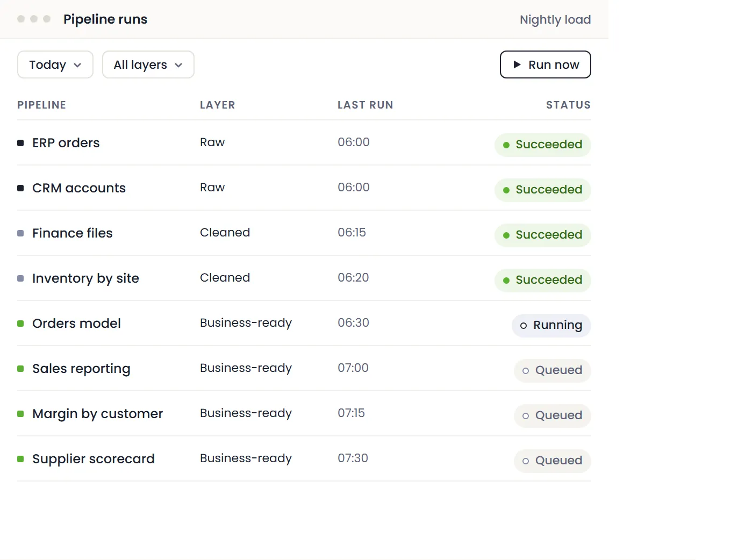731x560 pixels.
Task: Click the Pipeline runs window title
Action: [x=105, y=19]
